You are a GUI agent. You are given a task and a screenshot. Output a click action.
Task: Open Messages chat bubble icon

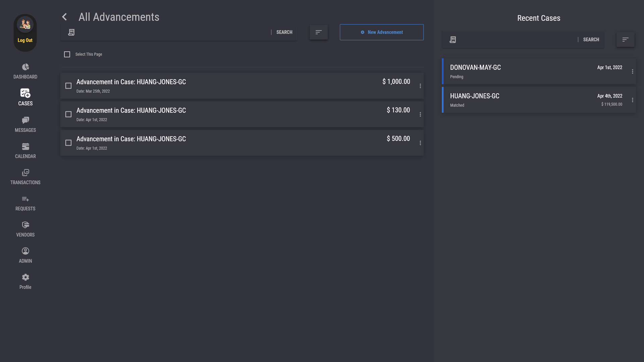25,120
